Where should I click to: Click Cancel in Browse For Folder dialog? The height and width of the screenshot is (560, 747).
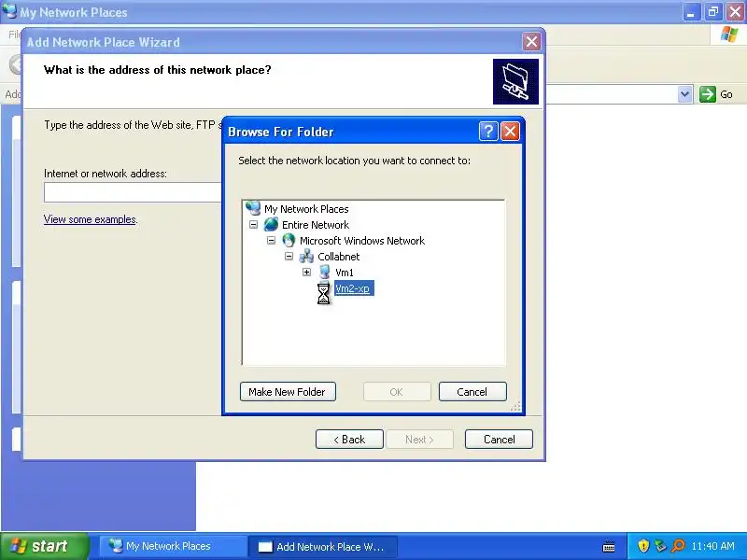[472, 391]
